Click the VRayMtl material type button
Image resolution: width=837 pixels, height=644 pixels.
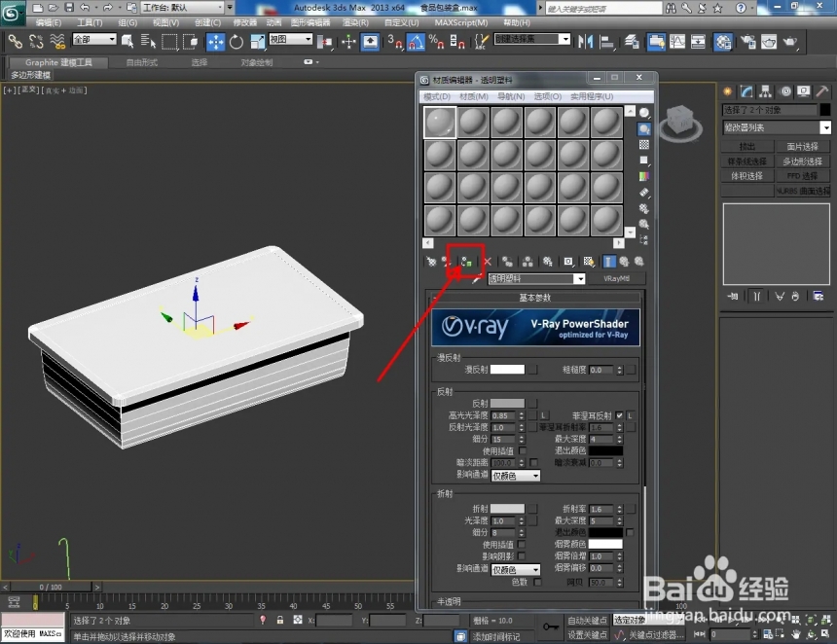[616, 278]
